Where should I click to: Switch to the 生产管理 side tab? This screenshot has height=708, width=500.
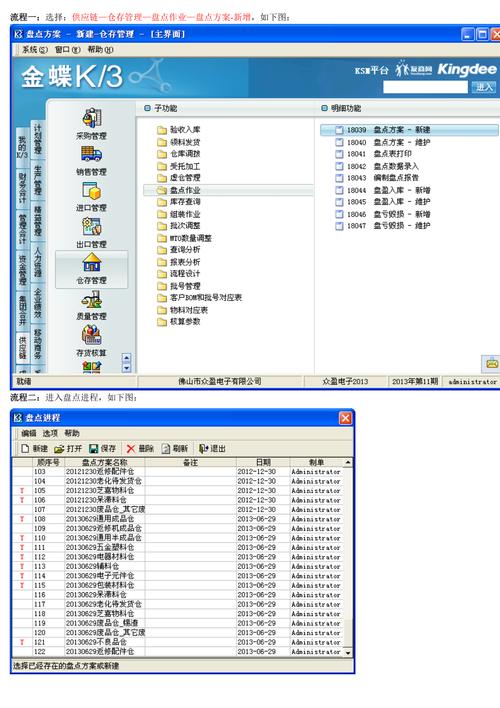coord(37,180)
